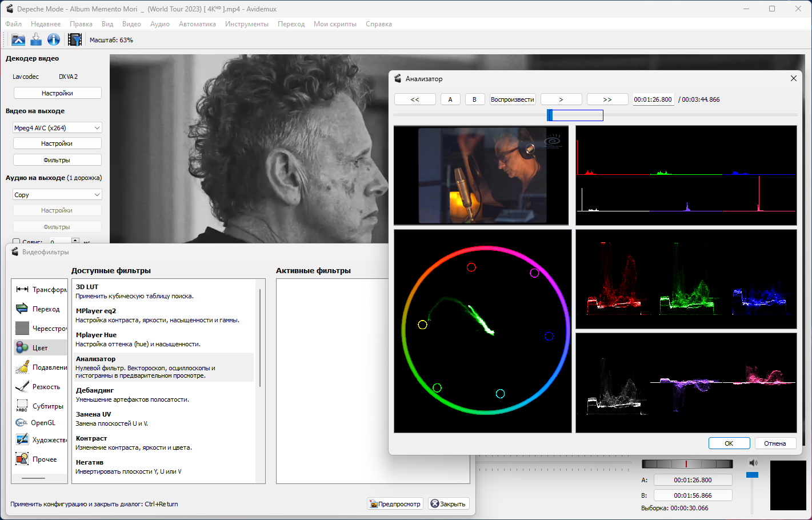Select the Цвет filter category
This screenshot has width=812, height=520.
(x=39, y=347)
